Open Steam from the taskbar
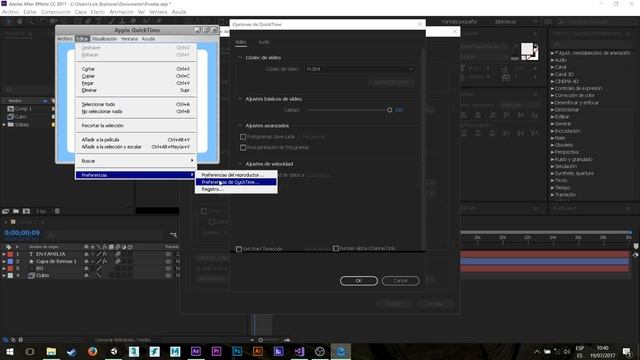Image resolution: width=640 pixels, height=360 pixels. [x=71, y=351]
